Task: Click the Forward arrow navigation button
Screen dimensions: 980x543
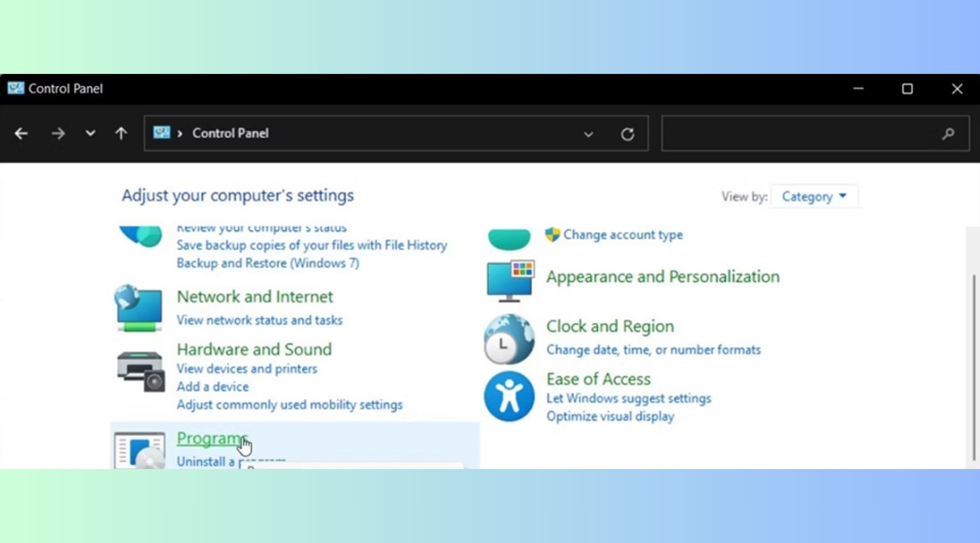Action: 58,134
